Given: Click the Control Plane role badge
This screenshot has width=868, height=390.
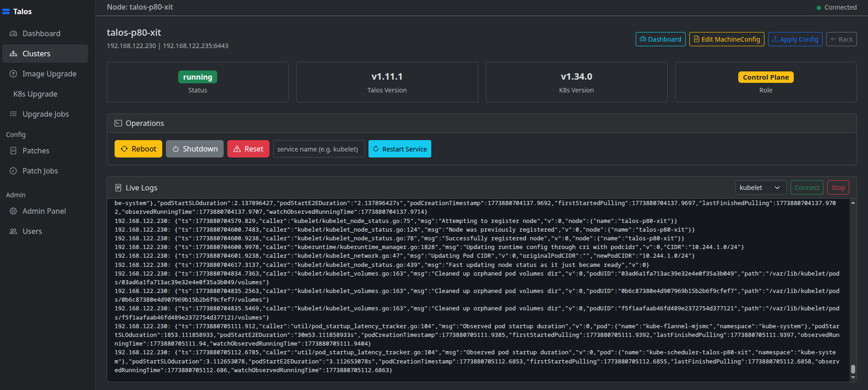Looking at the screenshot, I should click(766, 77).
